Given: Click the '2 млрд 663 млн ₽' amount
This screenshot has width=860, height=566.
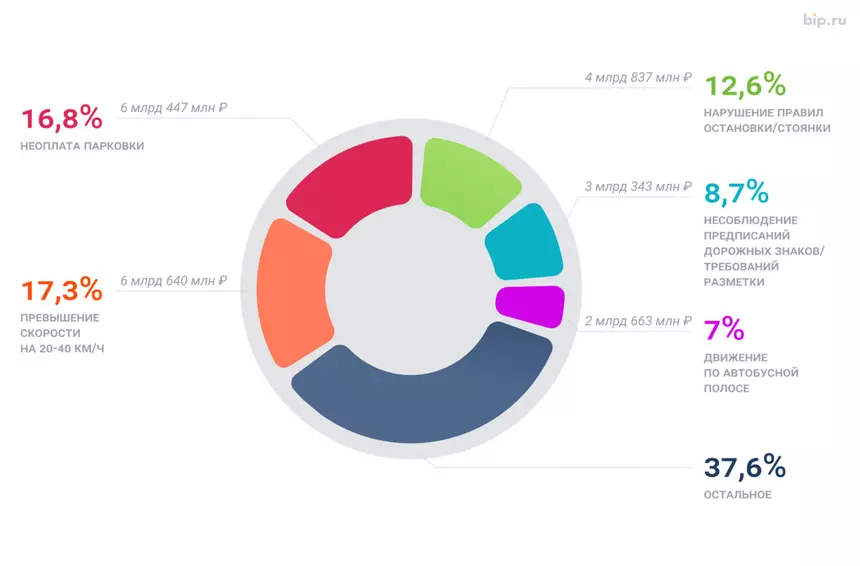Looking at the screenshot, I should pyautogui.click(x=638, y=321).
